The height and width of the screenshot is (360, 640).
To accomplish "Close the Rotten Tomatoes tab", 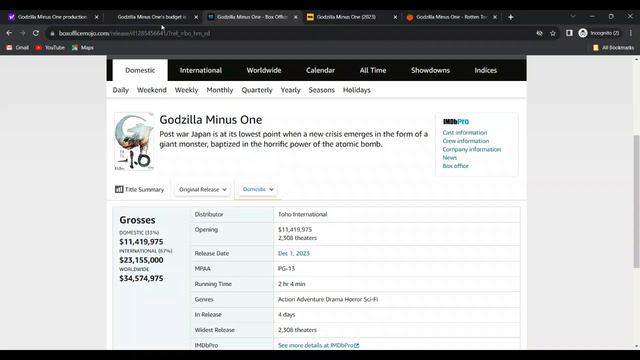I will 495,17.
